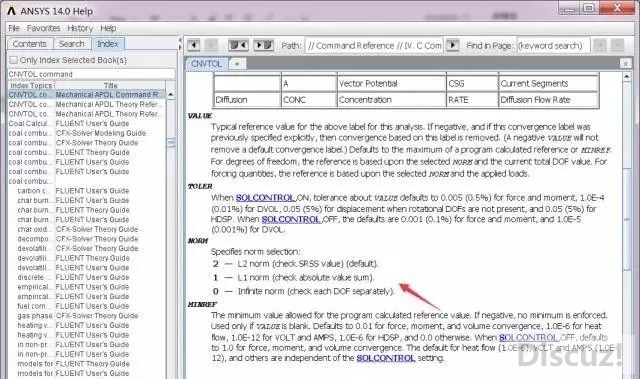This screenshot has height=379, width=640.
Task: Click the grayed-out forward arrow toolbar button
Action: (211, 45)
